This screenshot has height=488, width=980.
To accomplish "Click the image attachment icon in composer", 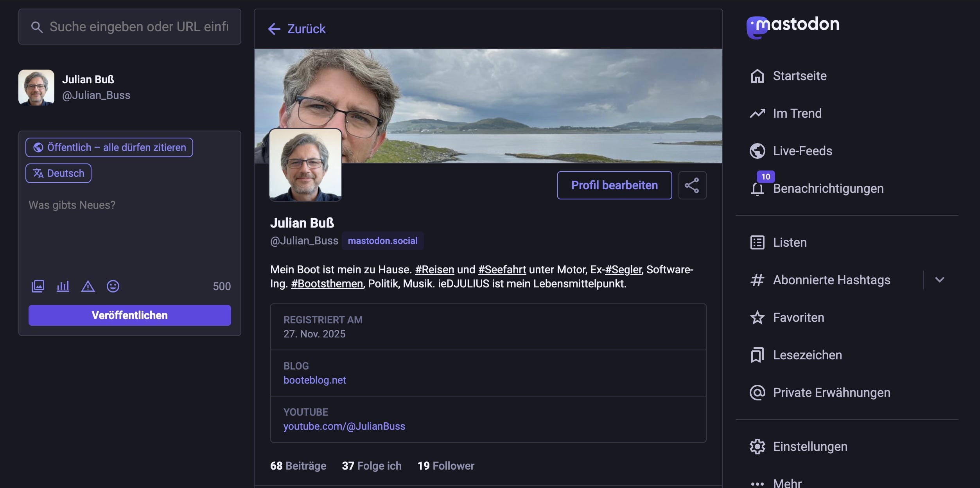I will pyautogui.click(x=38, y=286).
